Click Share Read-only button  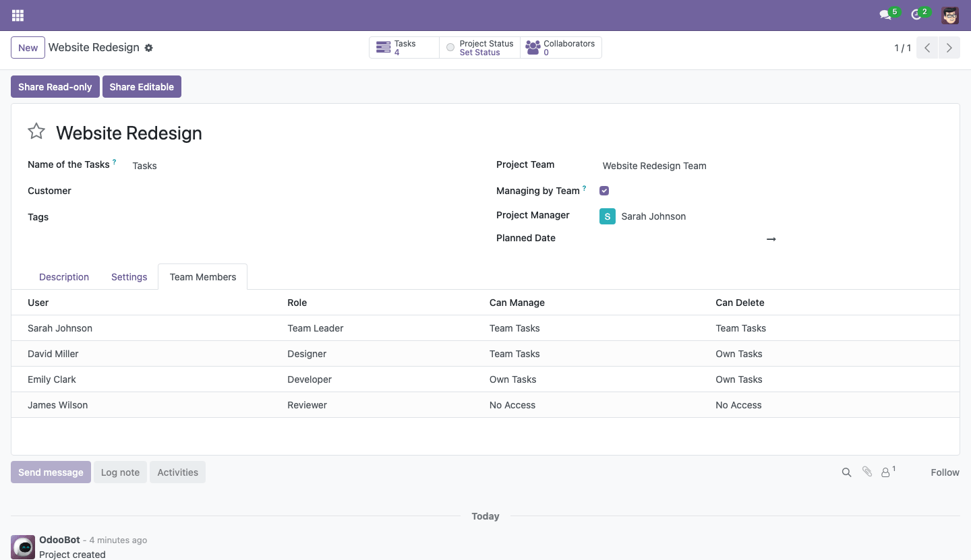point(55,87)
